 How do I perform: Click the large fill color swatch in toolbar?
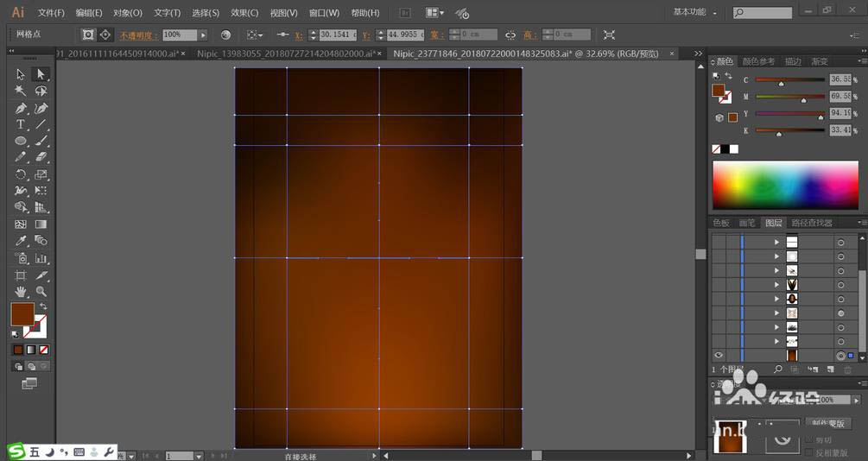coord(22,314)
